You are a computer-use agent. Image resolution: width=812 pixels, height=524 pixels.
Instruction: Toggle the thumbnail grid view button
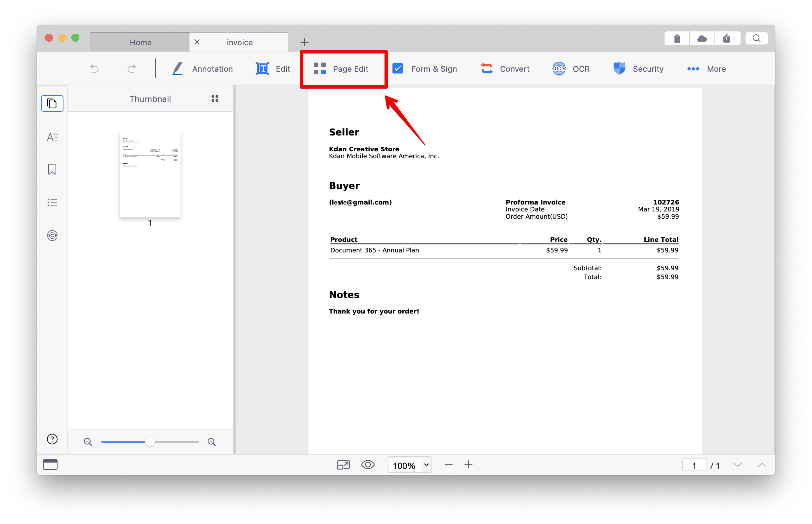click(x=215, y=99)
